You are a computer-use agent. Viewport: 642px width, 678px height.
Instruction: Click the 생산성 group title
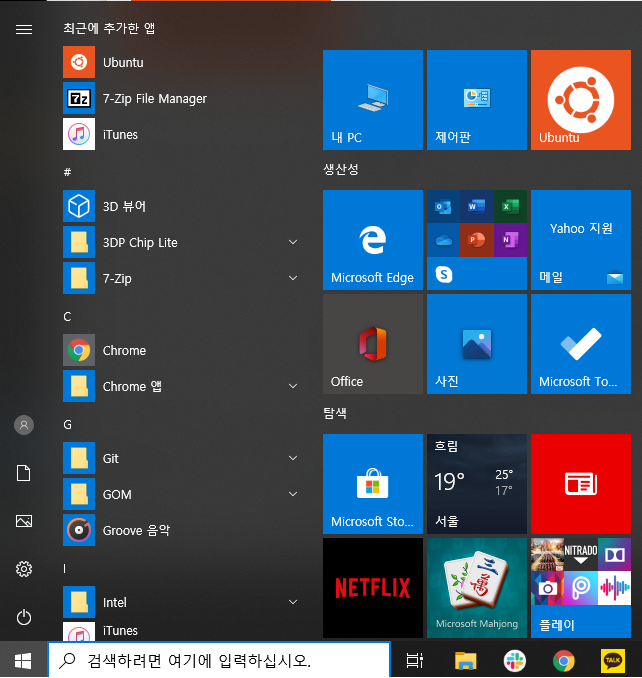tap(341, 170)
